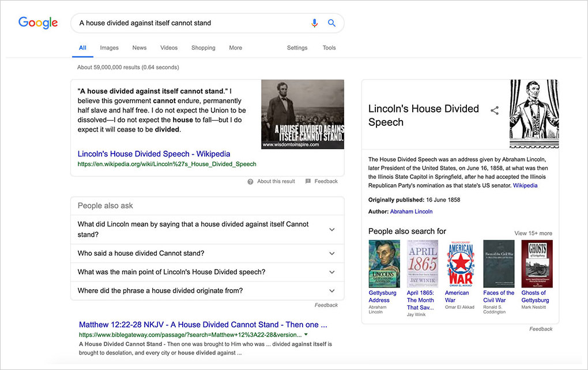Open 'Lincoln's House Divided Speech - Wikipedia' result

(154, 154)
